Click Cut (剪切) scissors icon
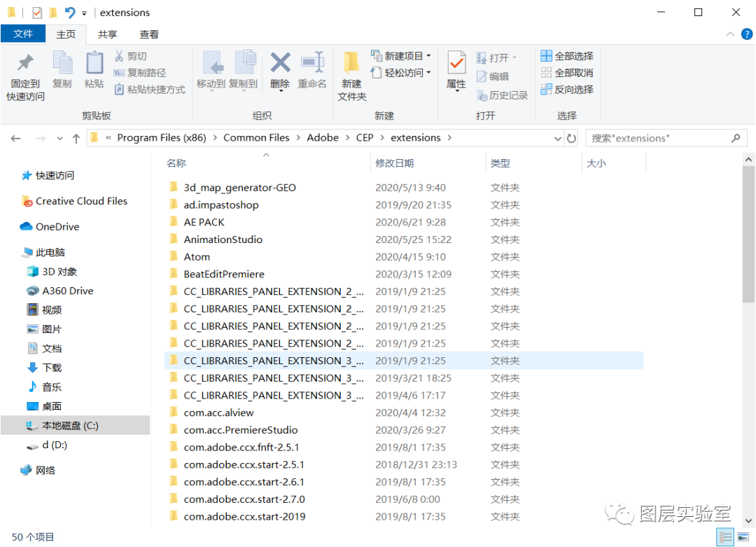This screenshot has height=547, width=756. click(119, 56)
